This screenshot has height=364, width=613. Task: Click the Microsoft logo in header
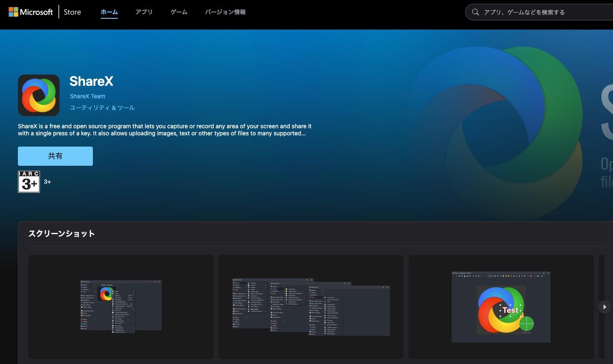pos(31,12)
